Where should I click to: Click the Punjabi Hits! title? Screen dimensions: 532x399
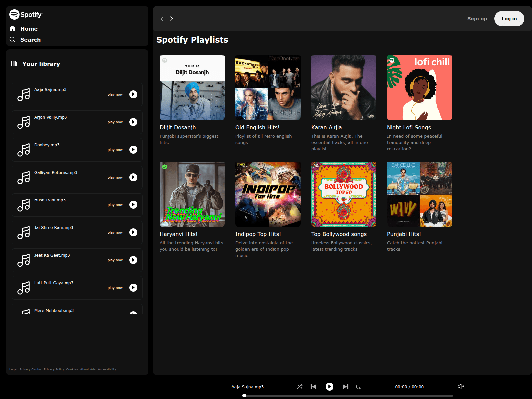pos(404,234)
